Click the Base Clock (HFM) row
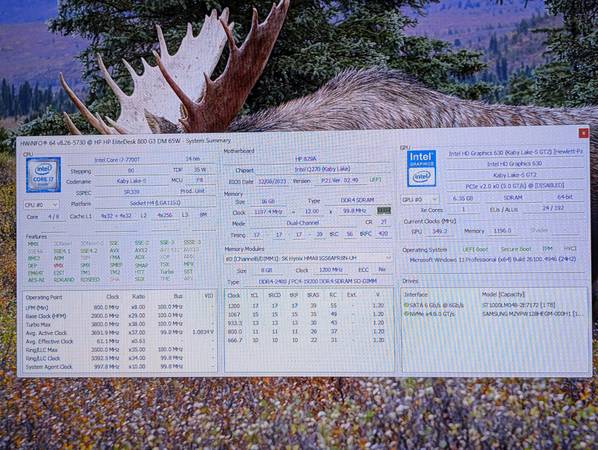Image resolution: width=598 pixels, height=450 pixels. (x=119, y=316)
